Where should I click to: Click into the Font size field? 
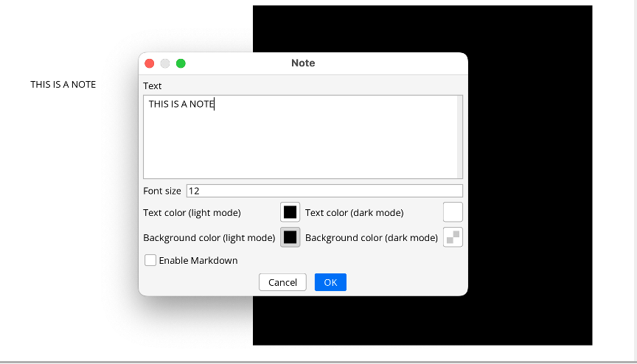click(x=324, y=191)
